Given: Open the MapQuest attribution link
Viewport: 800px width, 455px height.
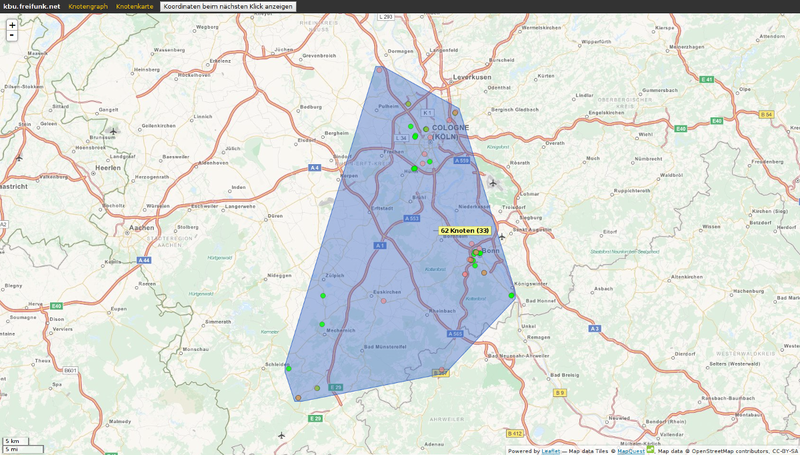Looking at the screenshot, I should click(630, 450).
